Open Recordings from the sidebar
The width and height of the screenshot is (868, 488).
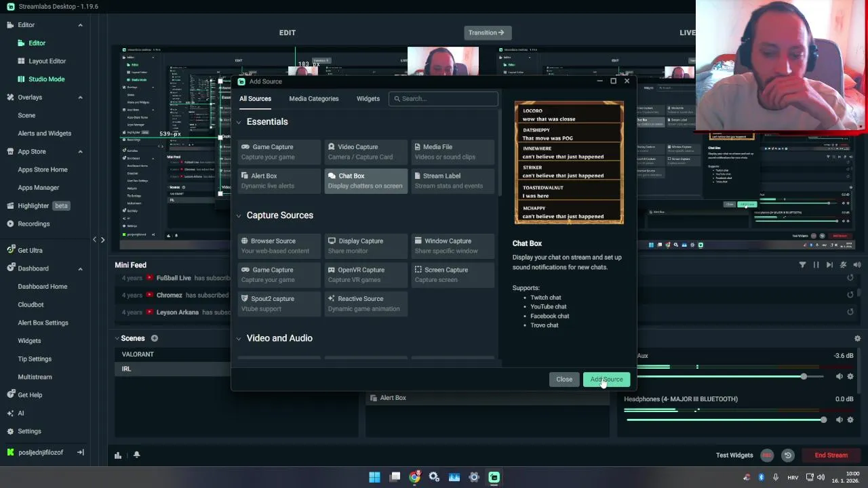(33, 224)
